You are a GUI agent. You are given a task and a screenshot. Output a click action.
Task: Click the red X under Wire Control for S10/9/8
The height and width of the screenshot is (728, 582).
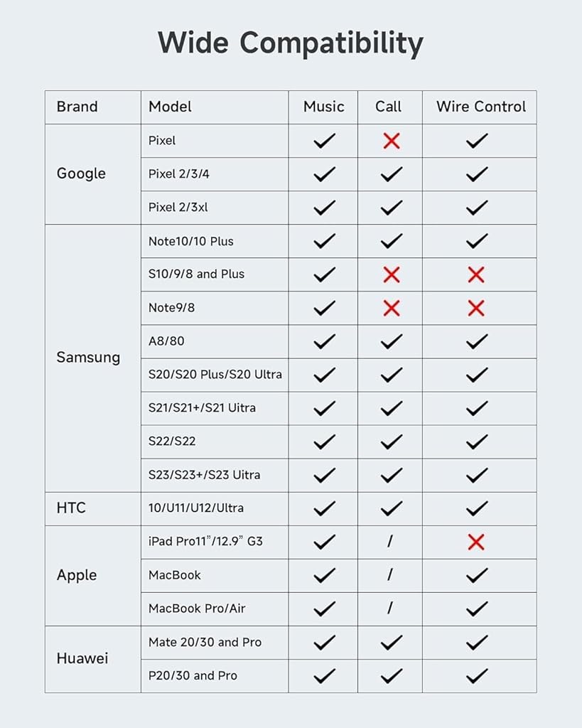pos(476,274)
